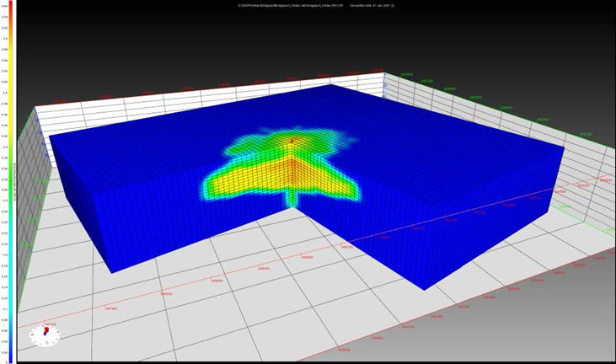Click the nearest bottom corner of the blue block
The width and height of the screenshot is (616, 364).
(424, 288)
